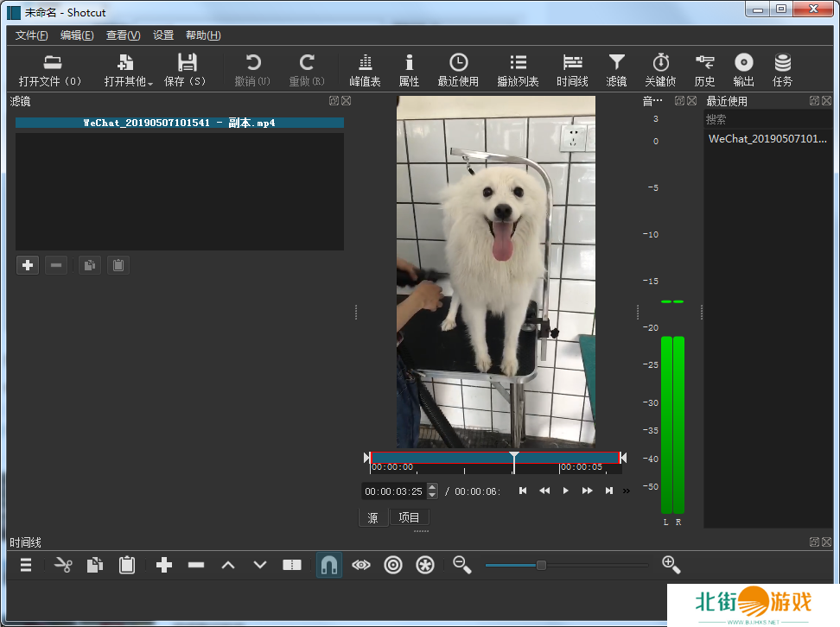
Task: Open the 历史 history panel
Action: (x=704, y=70)
